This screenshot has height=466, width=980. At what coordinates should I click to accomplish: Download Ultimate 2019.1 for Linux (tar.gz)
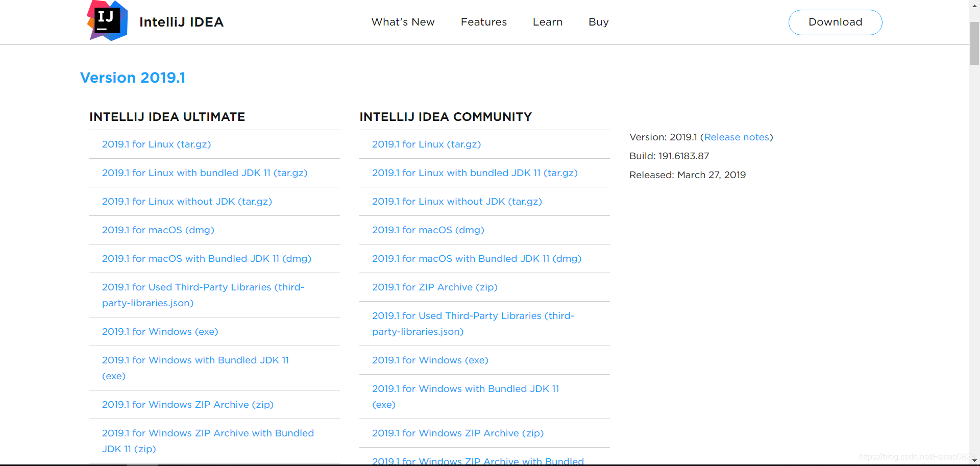[156, 144]
